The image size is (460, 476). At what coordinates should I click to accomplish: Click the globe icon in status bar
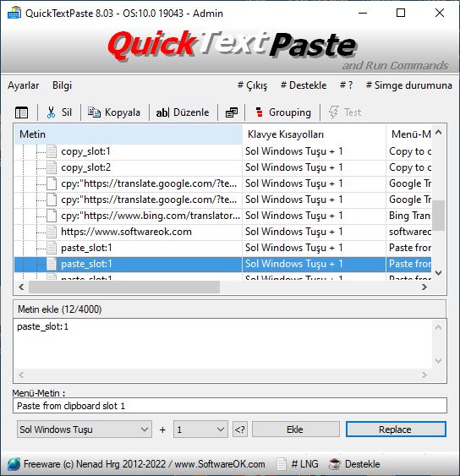coord(14,464)
